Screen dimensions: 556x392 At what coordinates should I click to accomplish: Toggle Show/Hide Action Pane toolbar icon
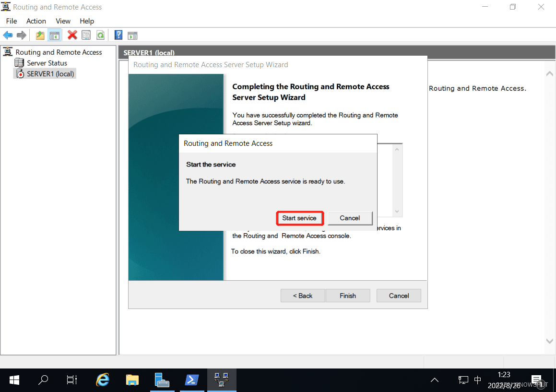coord(132,35)
